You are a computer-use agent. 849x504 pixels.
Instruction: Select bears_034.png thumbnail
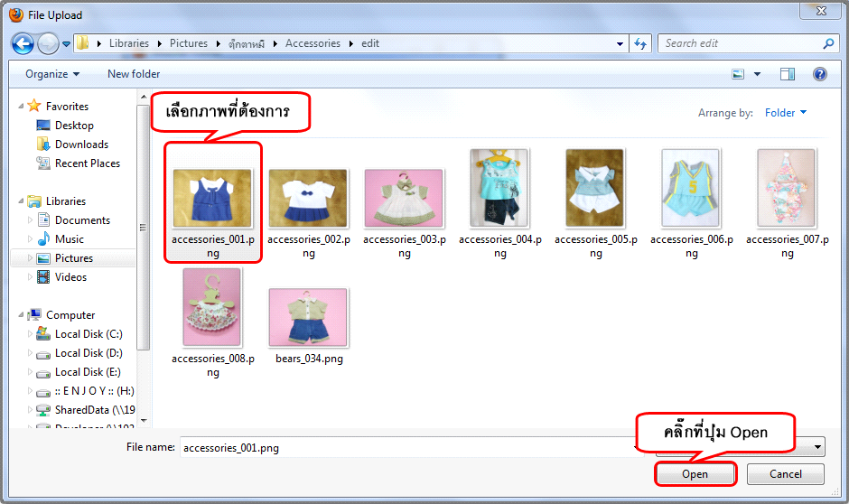tap(308, 317)
